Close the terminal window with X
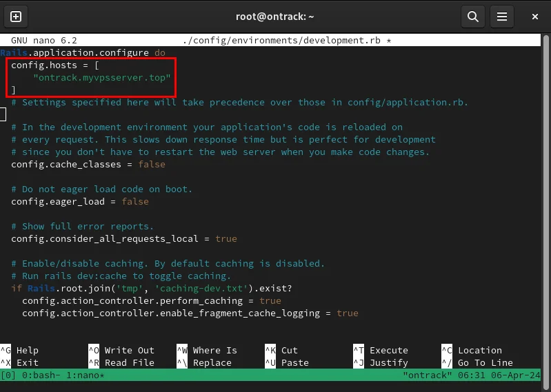This screenshot has height=392, width=551. (x=535, y=17)
